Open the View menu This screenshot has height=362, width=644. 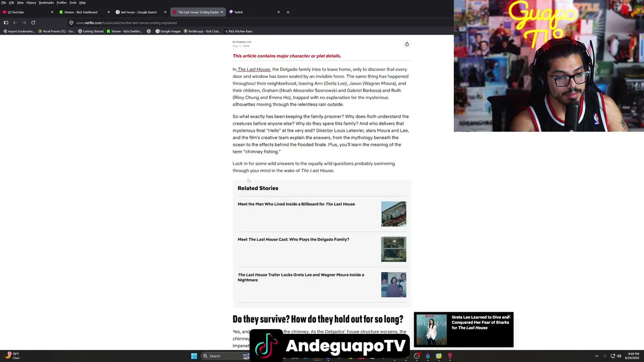20,3
